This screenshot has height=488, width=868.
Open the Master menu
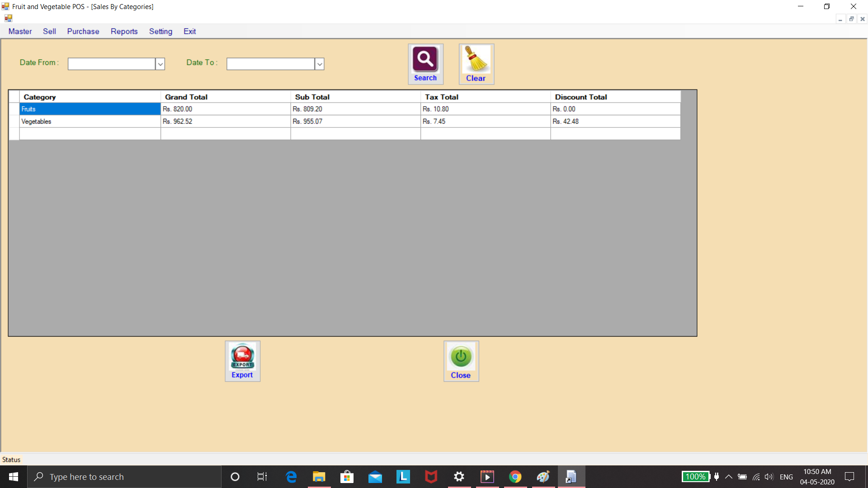[x=20, y=31]
